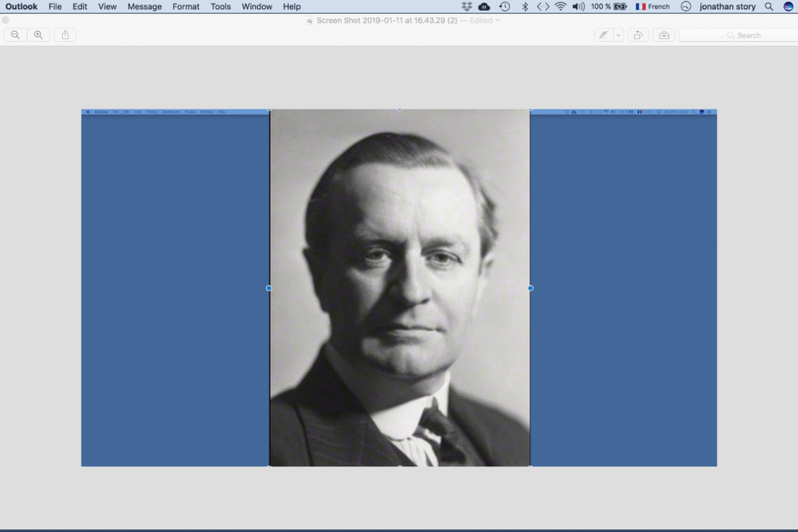Click the zoom in magnifier button
798x532 pixels.
click(38, 35)
